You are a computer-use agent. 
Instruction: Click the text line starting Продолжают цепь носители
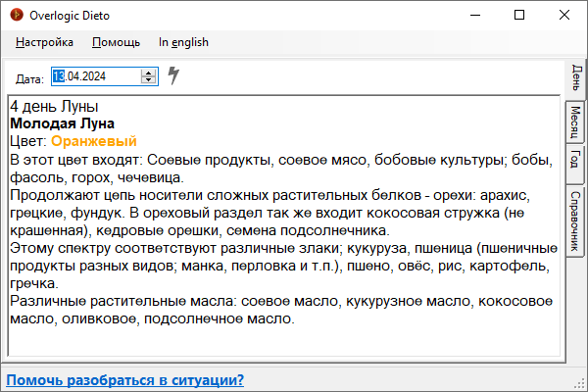(x=270, y=195)
